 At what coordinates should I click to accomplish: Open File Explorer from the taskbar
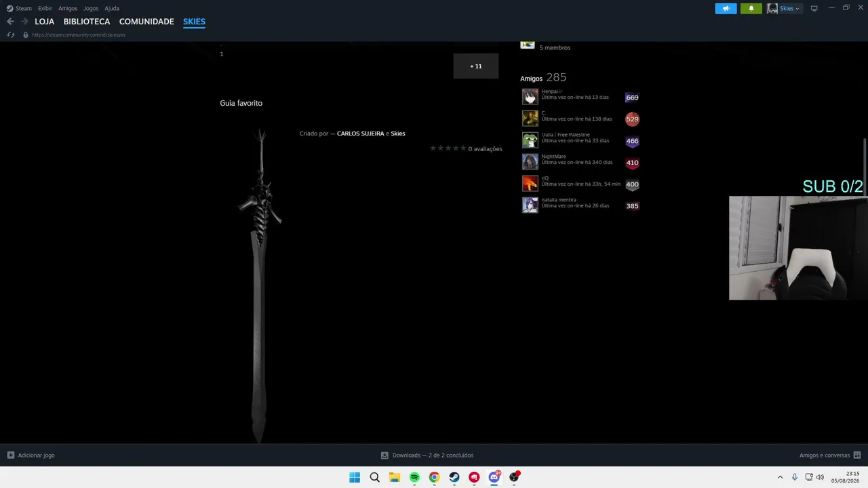coord(394,477)
